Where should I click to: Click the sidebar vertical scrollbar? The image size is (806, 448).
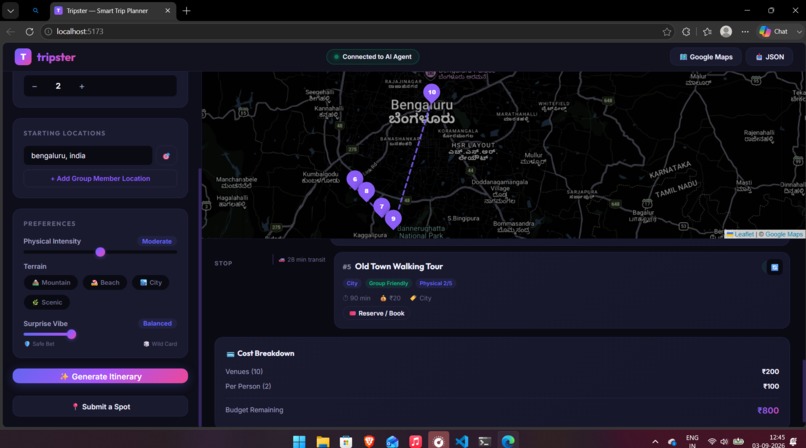click(199, 297)
